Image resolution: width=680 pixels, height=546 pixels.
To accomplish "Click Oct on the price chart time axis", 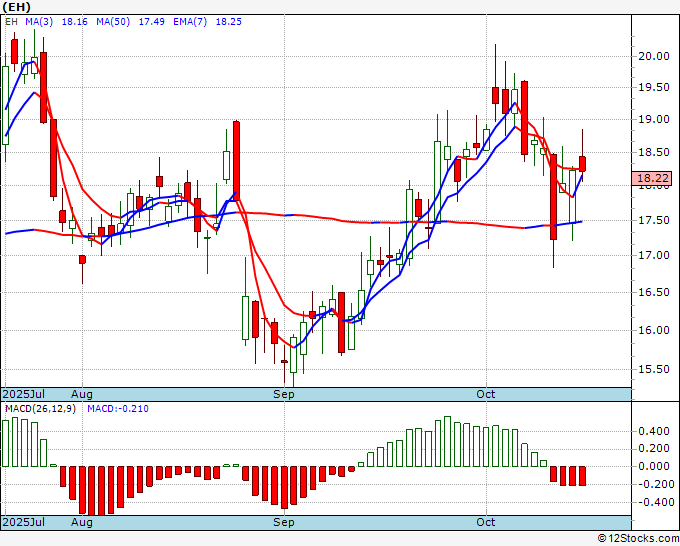I will [486, 394].
